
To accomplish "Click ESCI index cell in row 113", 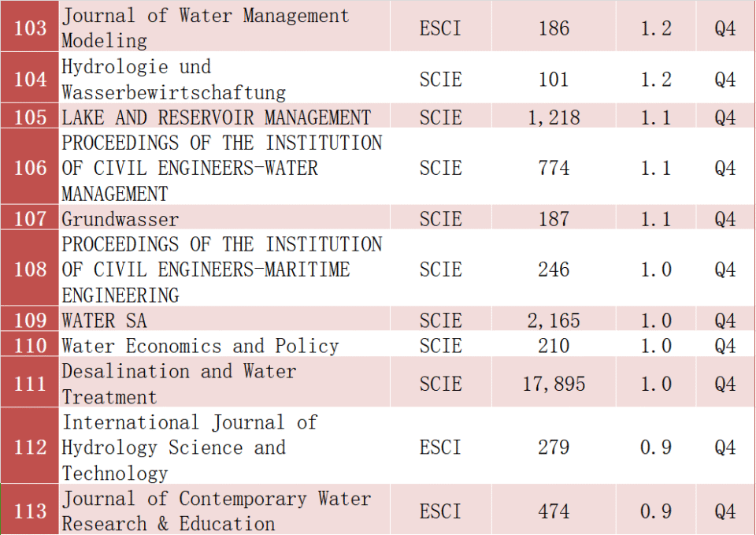I will tap(440, 511).
